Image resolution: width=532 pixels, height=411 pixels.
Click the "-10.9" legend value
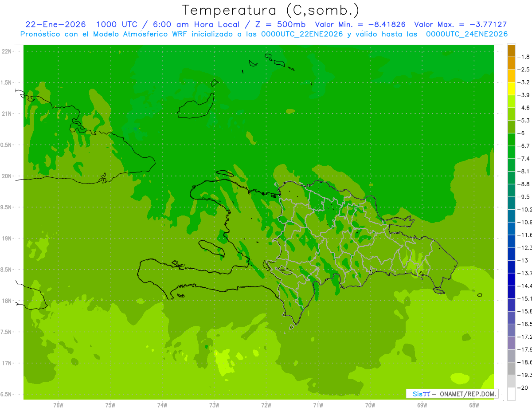(x=524, y=222)
